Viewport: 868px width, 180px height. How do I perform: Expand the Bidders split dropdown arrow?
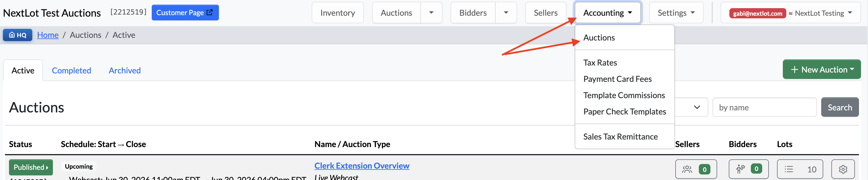tap(506, 13)
